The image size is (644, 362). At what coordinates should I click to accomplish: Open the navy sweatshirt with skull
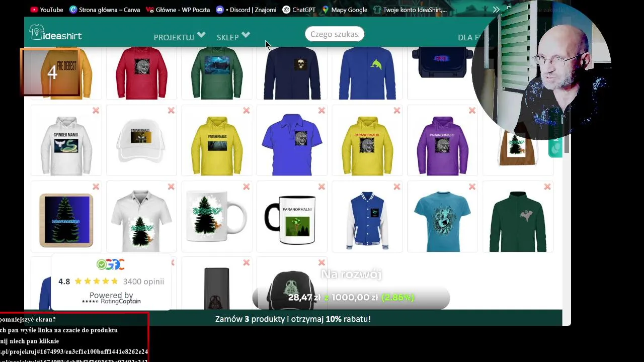coord(292,73)
